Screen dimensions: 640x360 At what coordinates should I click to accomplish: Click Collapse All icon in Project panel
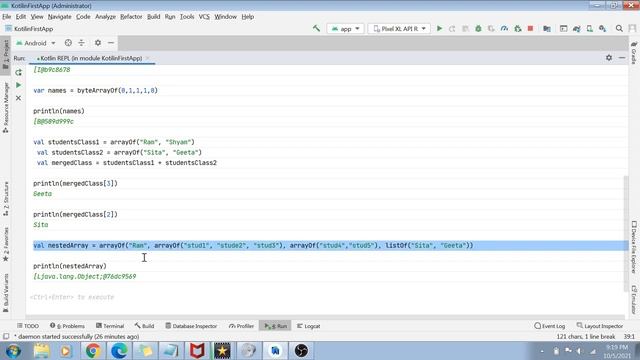(x=82, y=43)
